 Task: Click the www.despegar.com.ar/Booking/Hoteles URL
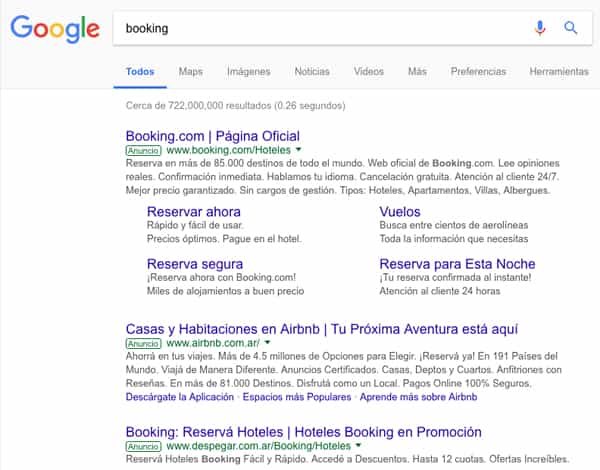259,446
